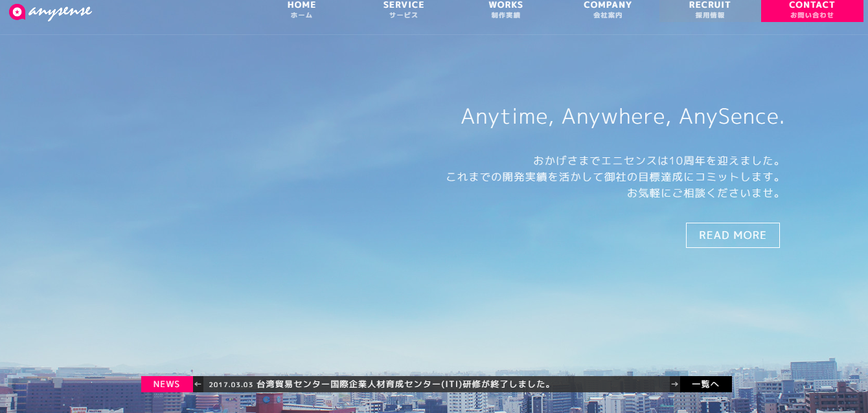The height and width of the screenshot is (413, 868).
Task: Open the COMPANY menu item
Action: point(608,10)
